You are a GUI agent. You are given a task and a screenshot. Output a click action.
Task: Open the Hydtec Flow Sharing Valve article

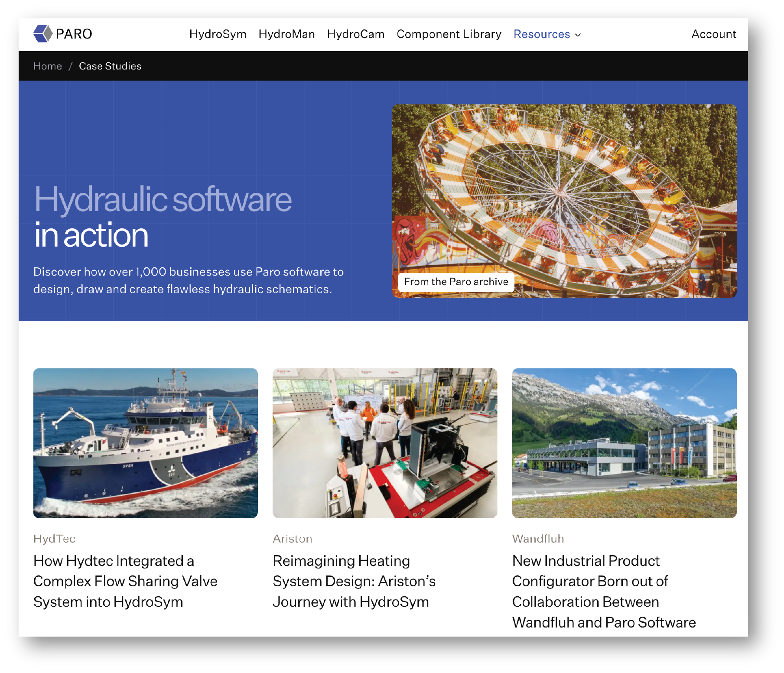[126, 581]
